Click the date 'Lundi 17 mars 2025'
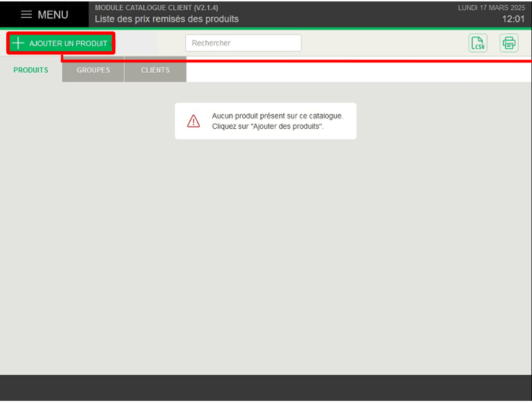Image resolution: width=532 pixels, height=402 pixels. coord(491,8)
